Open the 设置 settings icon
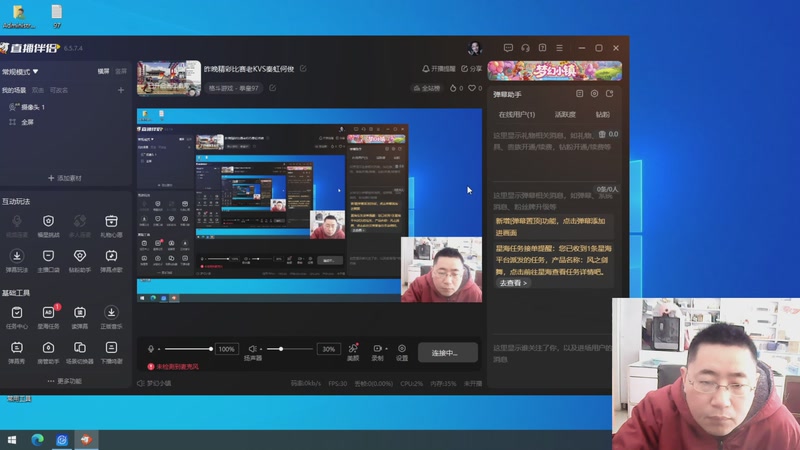Image resolution: width=800 pixels, height=450 pixels. click(402, 348)
